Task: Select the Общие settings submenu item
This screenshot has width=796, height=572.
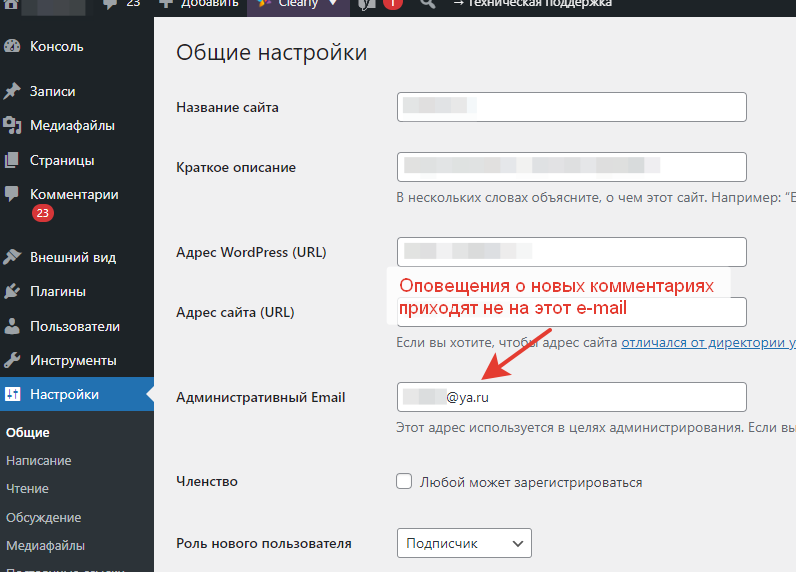Action: pos(28,432)
